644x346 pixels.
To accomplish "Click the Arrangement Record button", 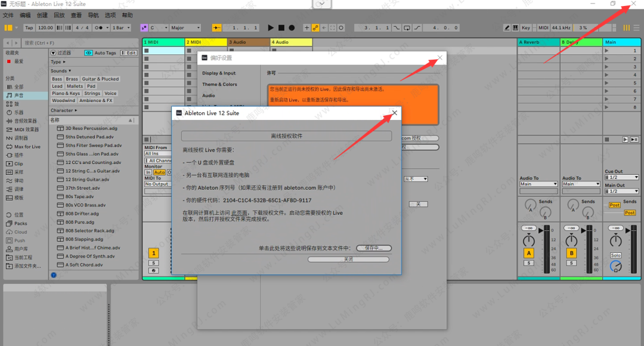I will click(x=292, y=27).
